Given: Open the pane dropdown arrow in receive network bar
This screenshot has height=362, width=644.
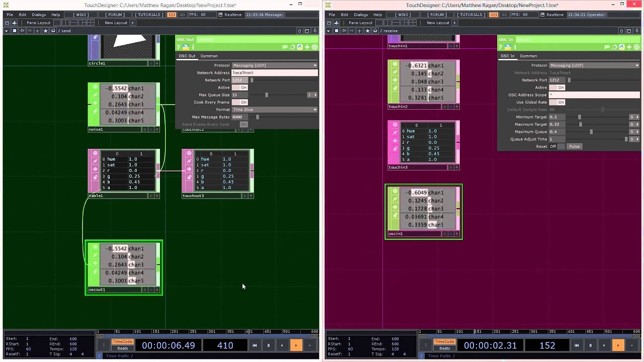Looking at the screenshot, I should [328, 31].
